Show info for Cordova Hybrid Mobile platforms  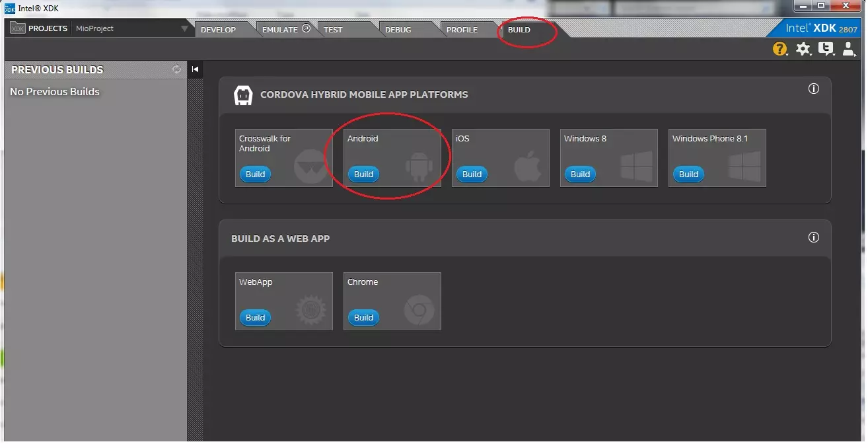pyautogui.click(x=814, y=89)
